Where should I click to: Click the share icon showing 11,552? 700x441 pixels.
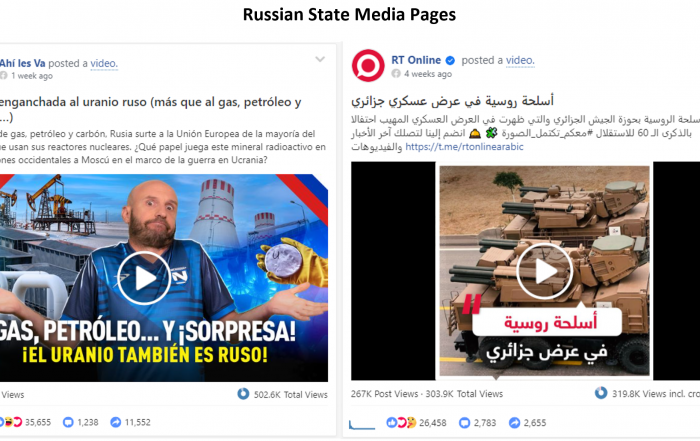116,422
